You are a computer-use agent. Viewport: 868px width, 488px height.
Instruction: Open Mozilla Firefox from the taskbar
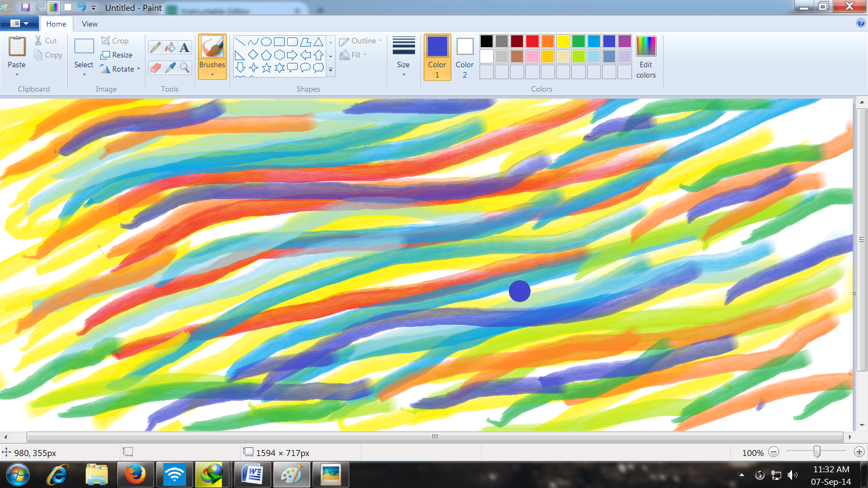tap(136, 475)
